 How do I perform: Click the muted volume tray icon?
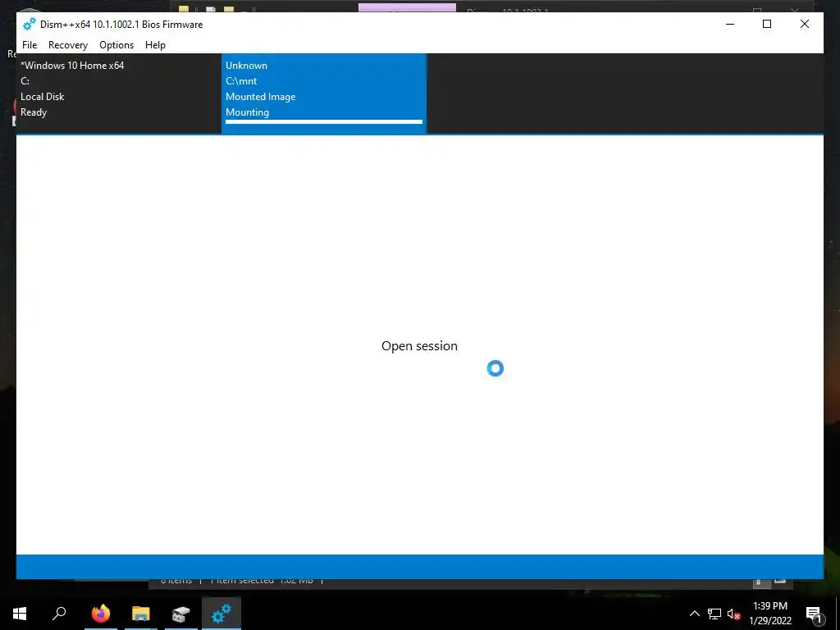pyautogui.click(x=734, y=614)
